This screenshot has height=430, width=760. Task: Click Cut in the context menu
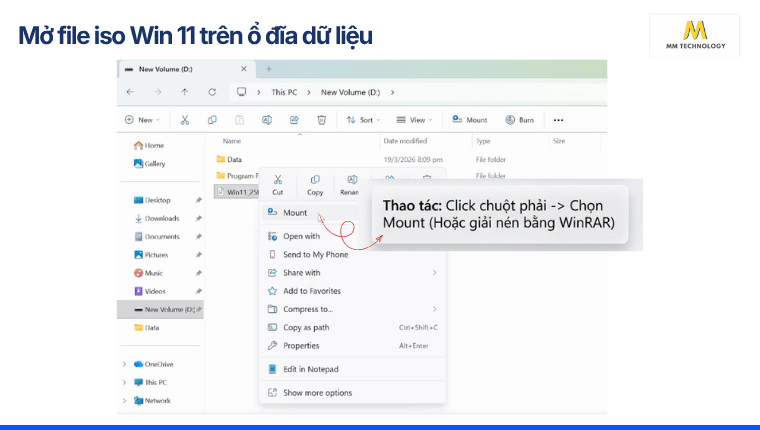(x=278, y=185)
